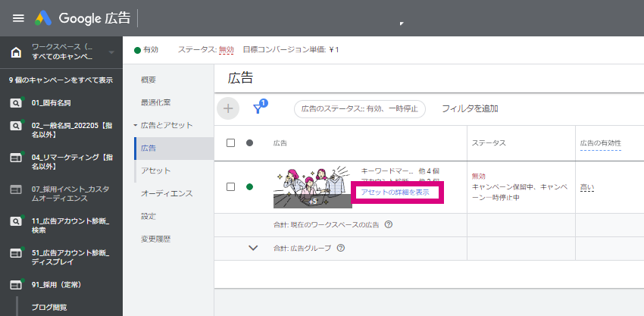Screen dimensions: 644x316
Task: Click help icon beside 現在のワークスペースの広告
Action: click(389, 225)
